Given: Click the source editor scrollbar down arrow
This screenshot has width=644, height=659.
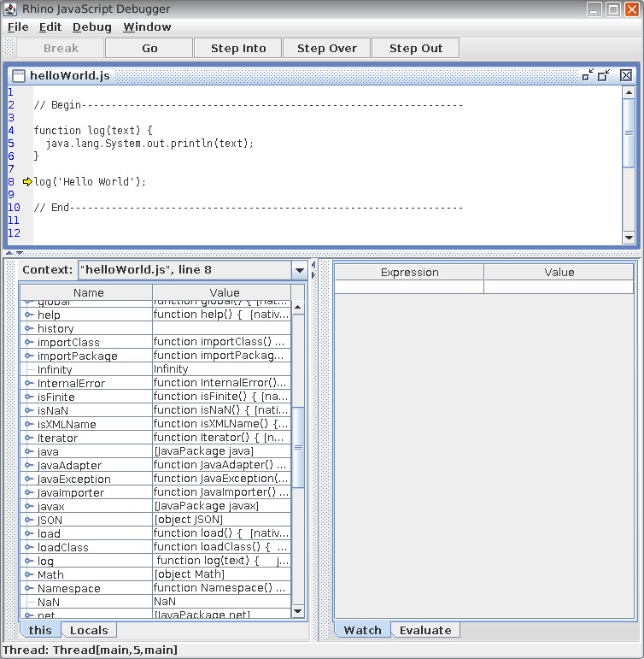Looking at the screenshot, I should 629,238.
